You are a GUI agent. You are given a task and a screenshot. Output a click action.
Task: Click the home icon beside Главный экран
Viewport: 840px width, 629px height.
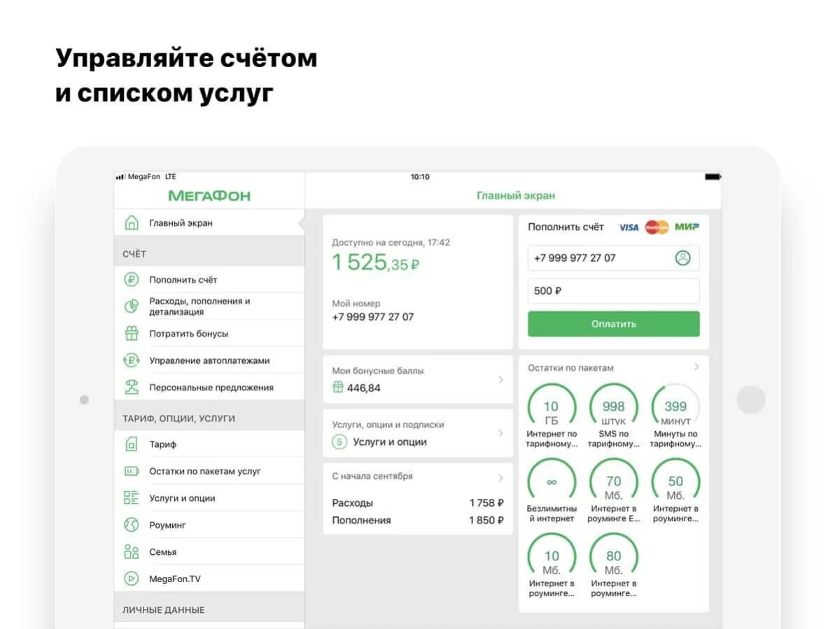pos(131,223)
